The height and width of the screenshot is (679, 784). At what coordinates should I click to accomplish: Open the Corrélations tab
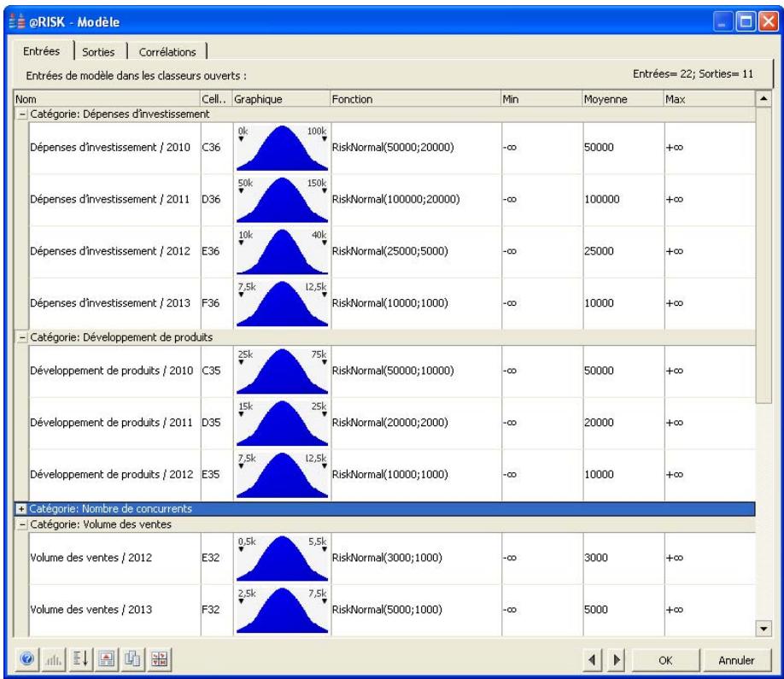click(x=167, y=51)
